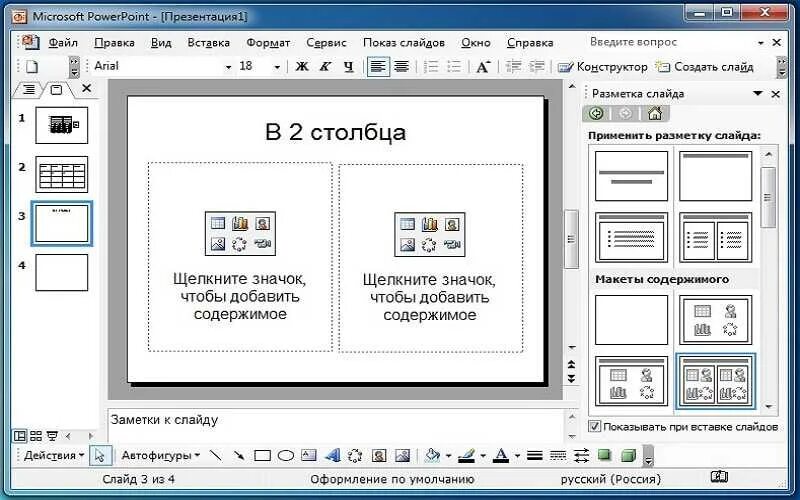The image size is (800, 500).
Task: Activate Select Objects arrow tool
Action: [x=100, y=456]
